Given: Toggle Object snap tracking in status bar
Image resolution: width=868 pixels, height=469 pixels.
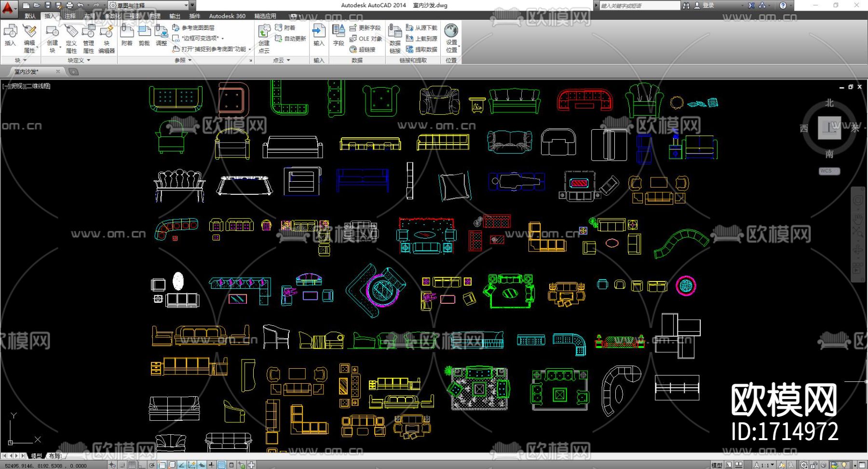Looking at the screenshot, I should (x=181, y=465).
